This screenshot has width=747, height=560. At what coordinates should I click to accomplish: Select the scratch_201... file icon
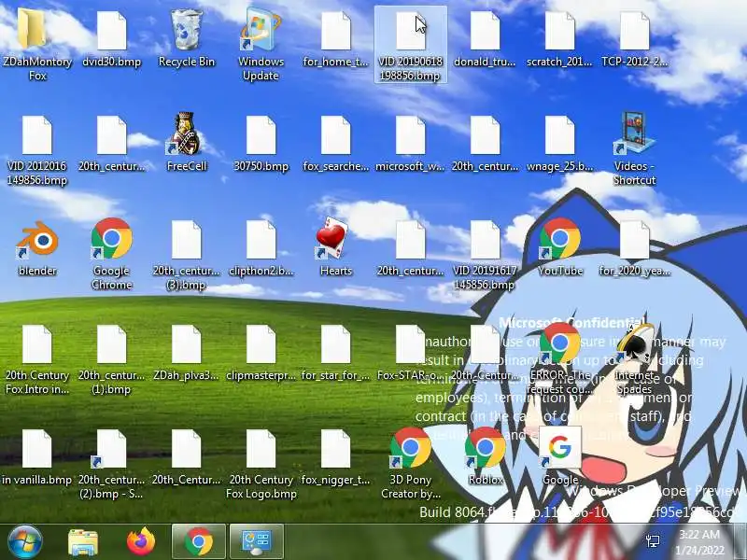tap(559, 39)
